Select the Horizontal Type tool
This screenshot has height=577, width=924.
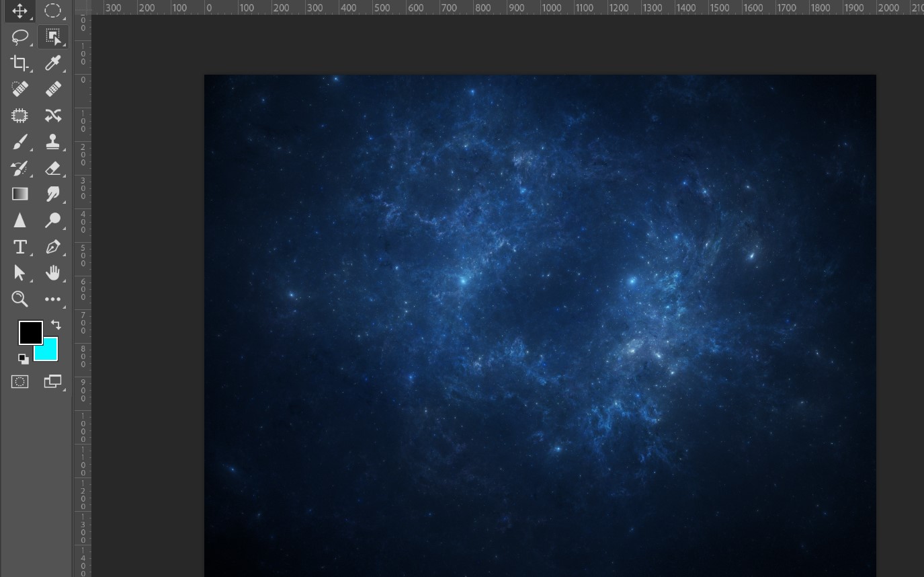coord(19,247)
